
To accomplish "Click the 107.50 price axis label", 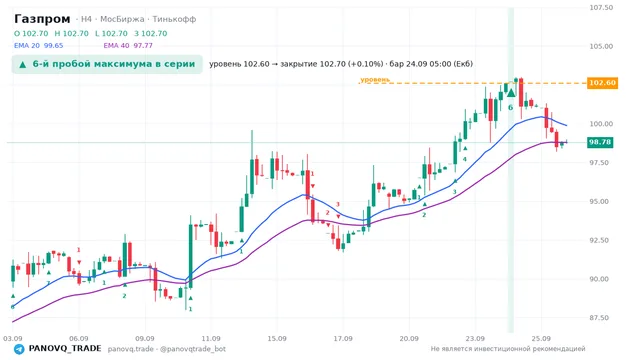I will pyautogui.click(x=601, y=8).
